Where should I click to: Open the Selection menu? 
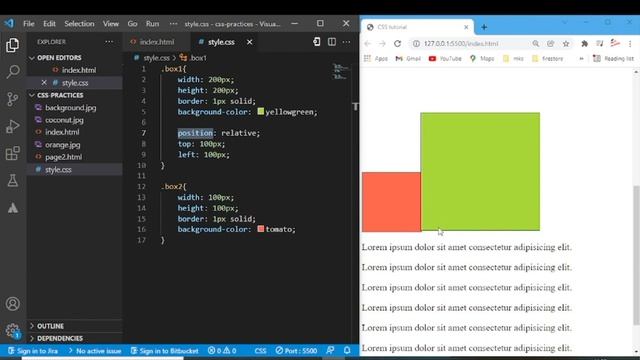pos(79,24)
